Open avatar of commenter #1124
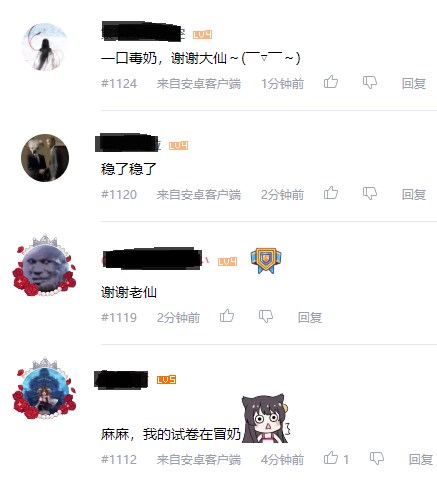The height and width of the screenshot is (486, 437). [45, 47]
